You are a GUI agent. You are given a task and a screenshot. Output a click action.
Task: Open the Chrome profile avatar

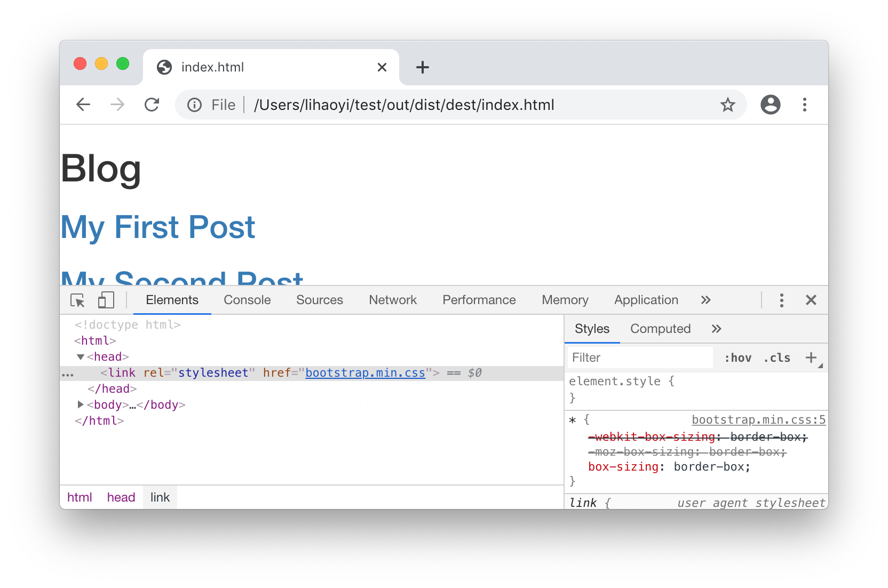coord(770,105)
